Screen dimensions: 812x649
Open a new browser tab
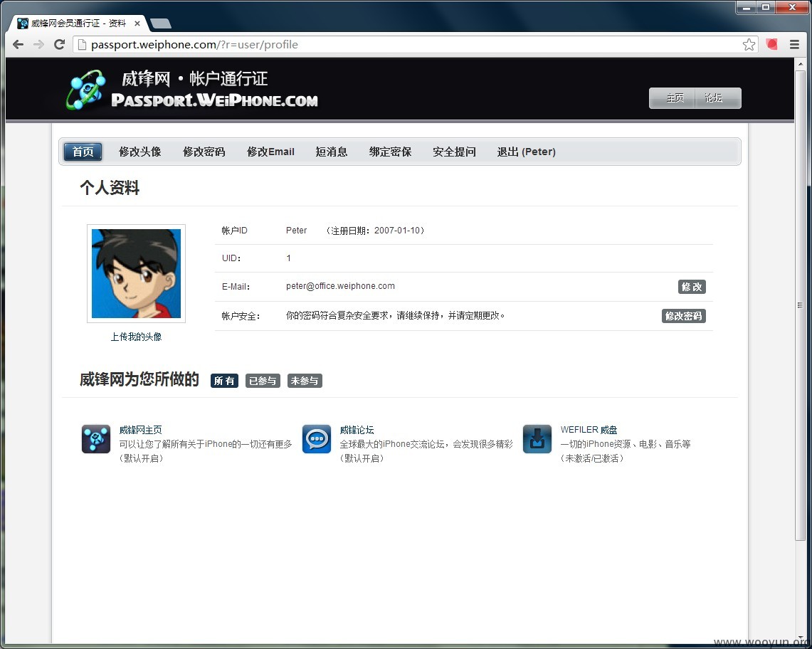pos(161,23)
